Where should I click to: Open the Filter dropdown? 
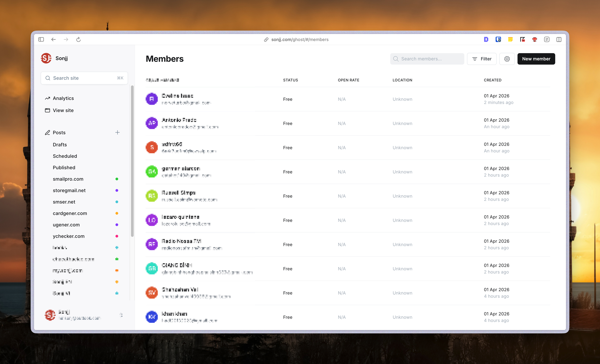point(482,59)
